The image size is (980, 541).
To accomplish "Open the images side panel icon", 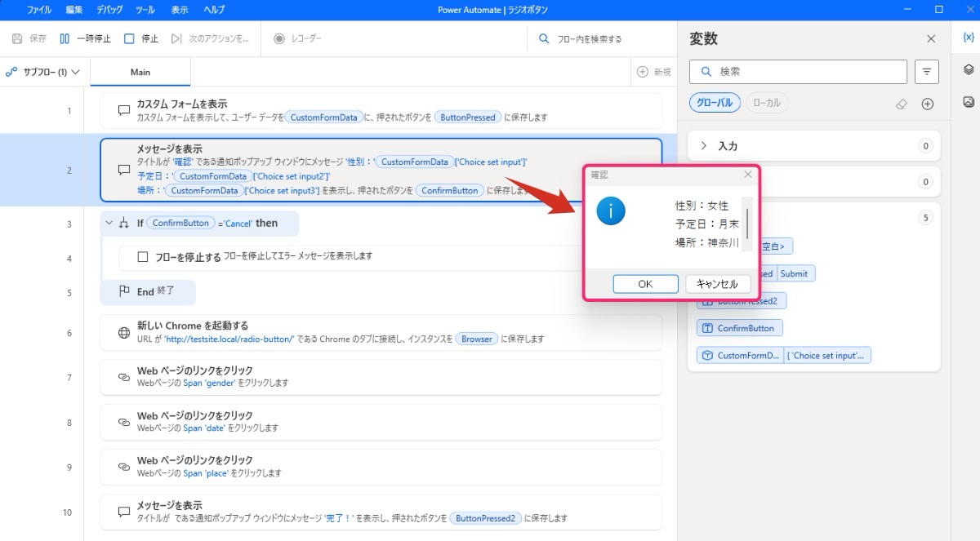I will (968, 102).
